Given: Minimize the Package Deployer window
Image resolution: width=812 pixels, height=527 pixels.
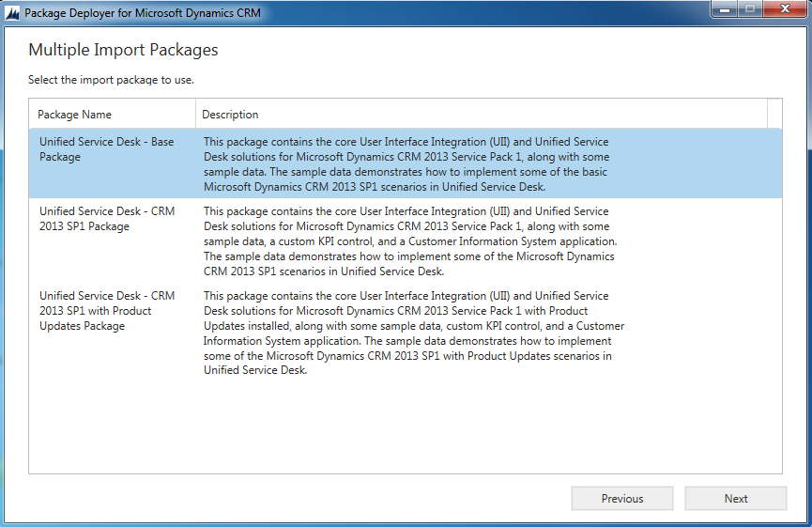Looking at the screenshot, I should 725,10.
